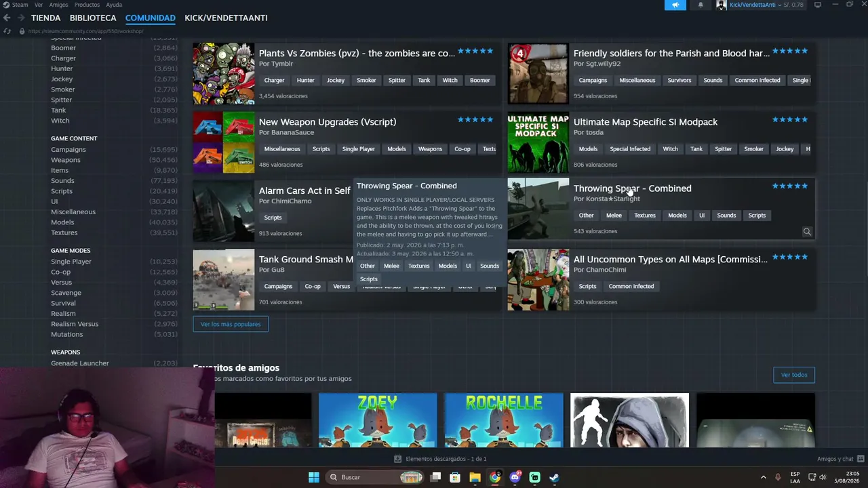Open All Uncommon Types on All Maps thumbnail
The height and width of the screenshot is (488, 868).
[x=538, y=280]
